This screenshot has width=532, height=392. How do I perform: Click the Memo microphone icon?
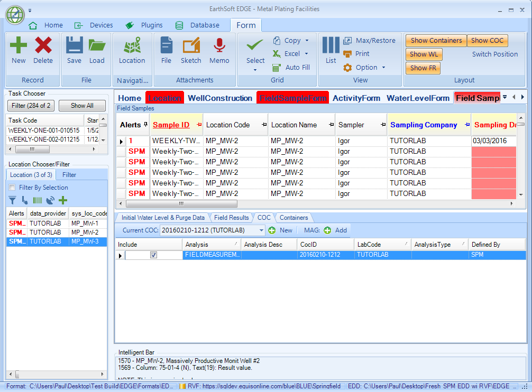tap(219, 46)
